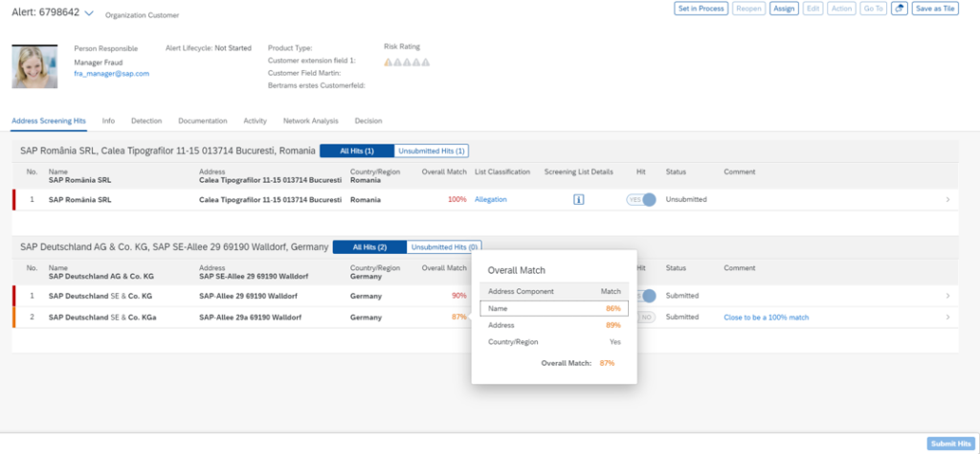
Task: Click the Unsubmitted status in Romania row
Action: (x=685, y=199)
